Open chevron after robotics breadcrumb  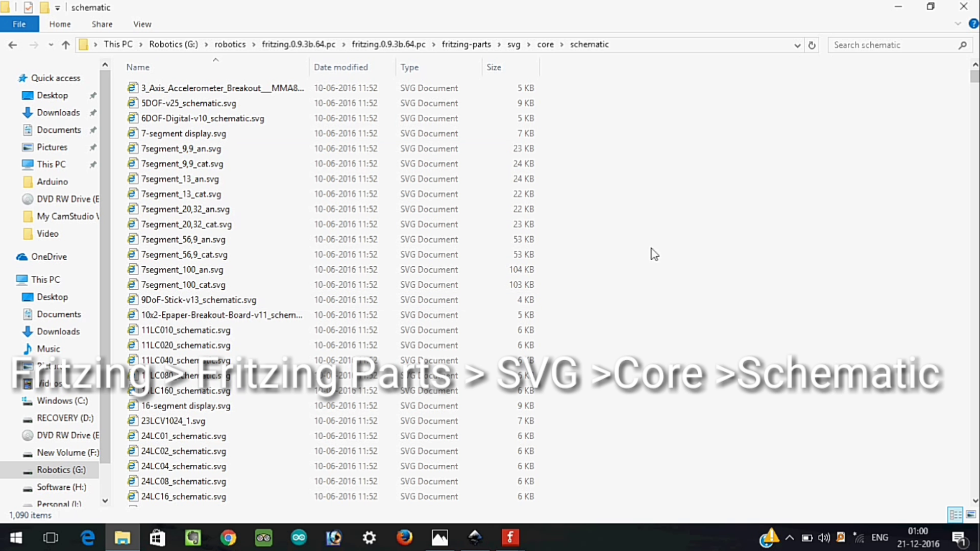click(x=254, y=45)
